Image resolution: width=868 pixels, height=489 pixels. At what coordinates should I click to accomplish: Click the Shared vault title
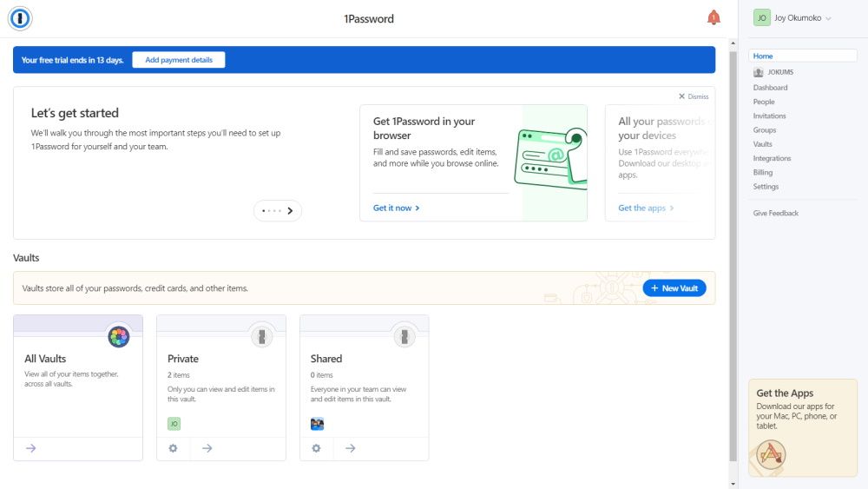[326, 359]
